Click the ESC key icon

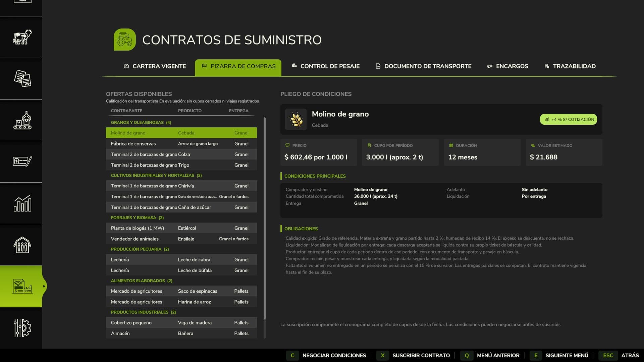coord(608,355)
